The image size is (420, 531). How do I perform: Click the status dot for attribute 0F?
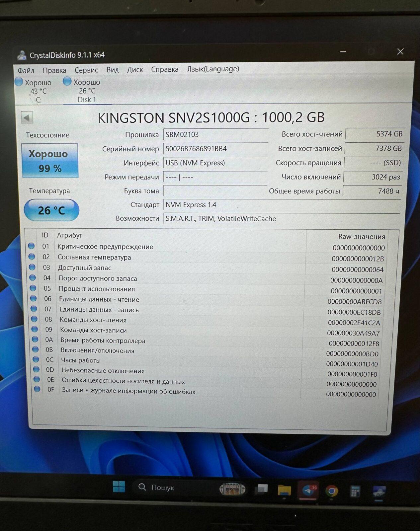click(37, 389)
